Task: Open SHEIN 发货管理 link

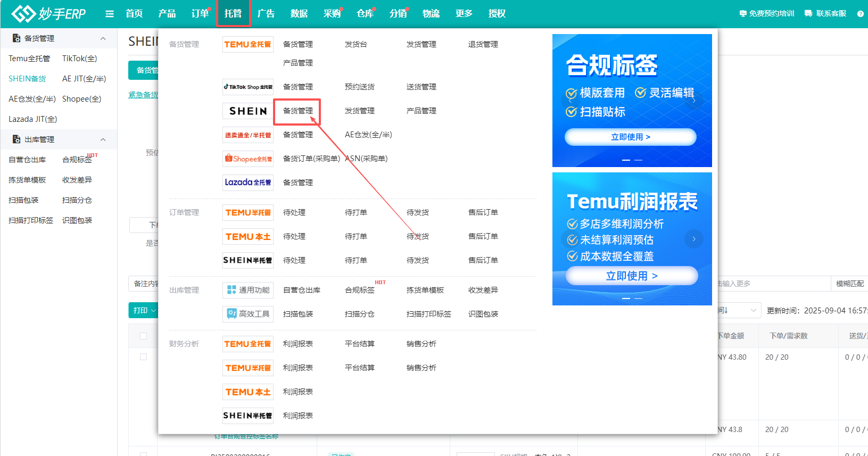Action: [x=360, y=111]
